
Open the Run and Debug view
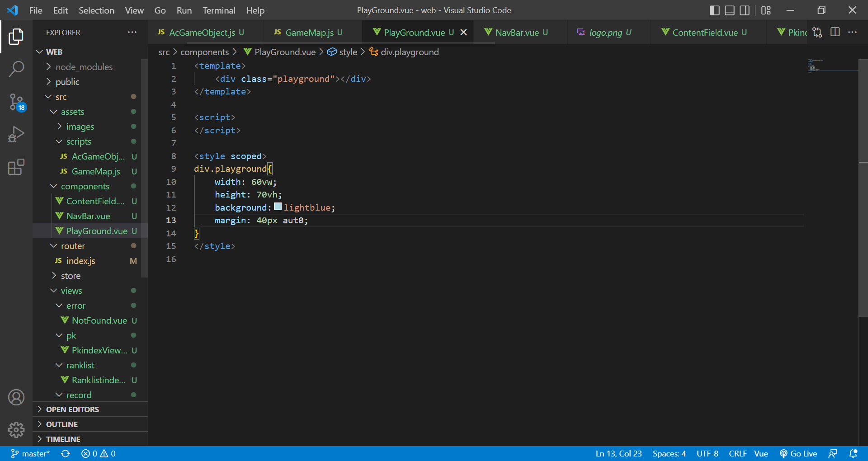click(16, 134)
